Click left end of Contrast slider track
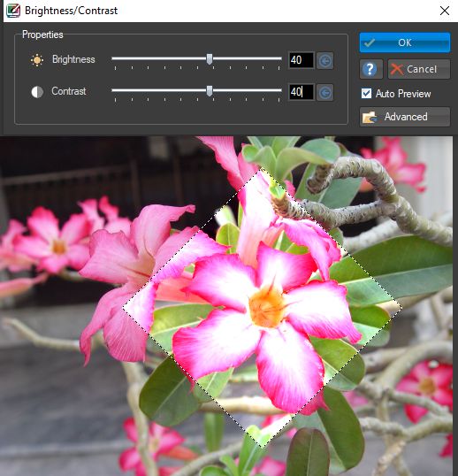The image size is (458, 476). (x=114, y=90)
